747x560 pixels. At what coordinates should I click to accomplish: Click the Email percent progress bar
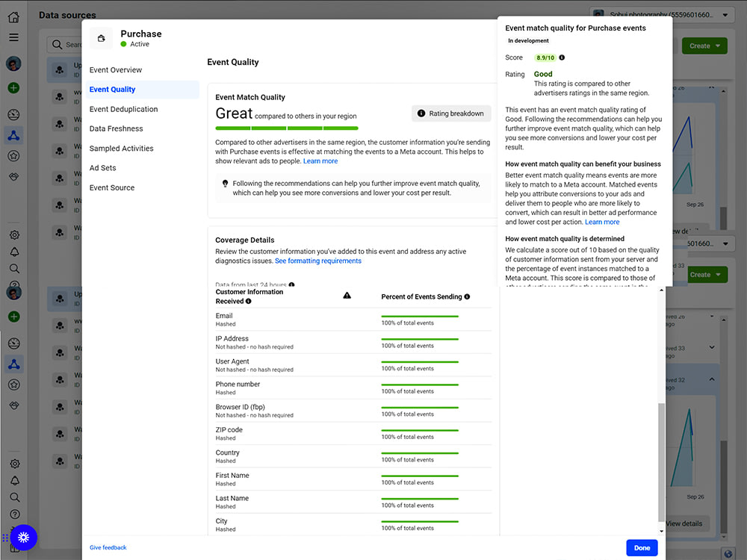[x=420, y=316]
